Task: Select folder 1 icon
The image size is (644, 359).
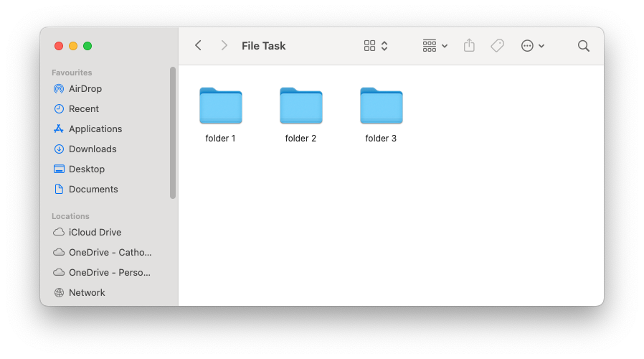Action: click(221, 106)
